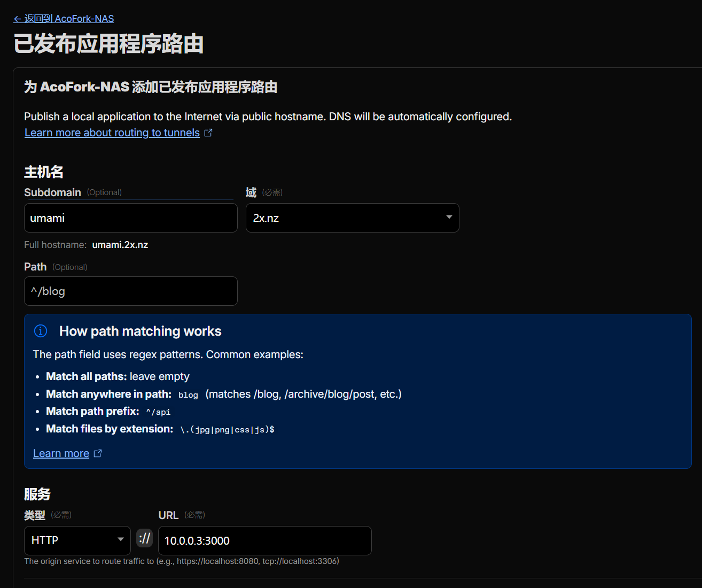The width and height of the screenshot is (702, 588).
Task: Click the :// protocol separator badge
Action: (x=144, y=538)
